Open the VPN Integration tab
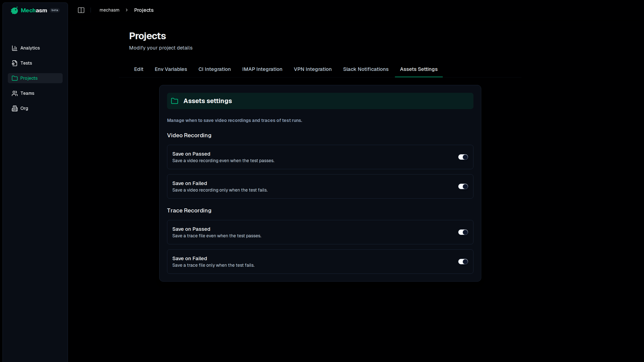 coord(312,69)
